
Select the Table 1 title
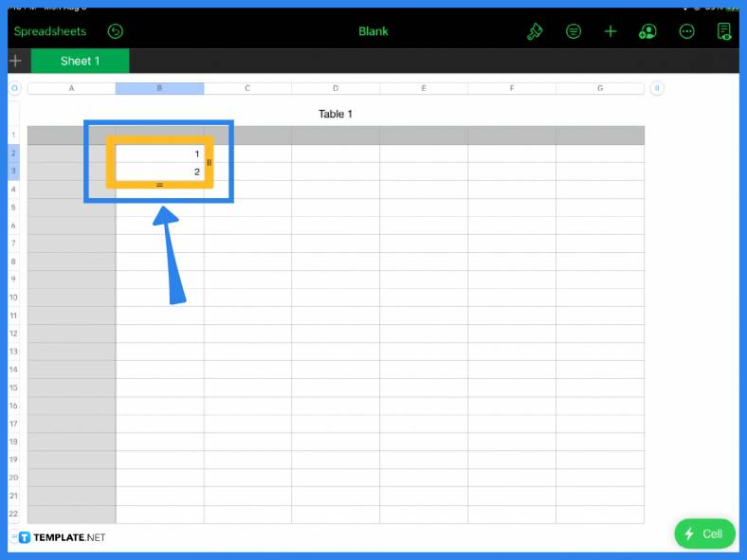click(336, 114)
